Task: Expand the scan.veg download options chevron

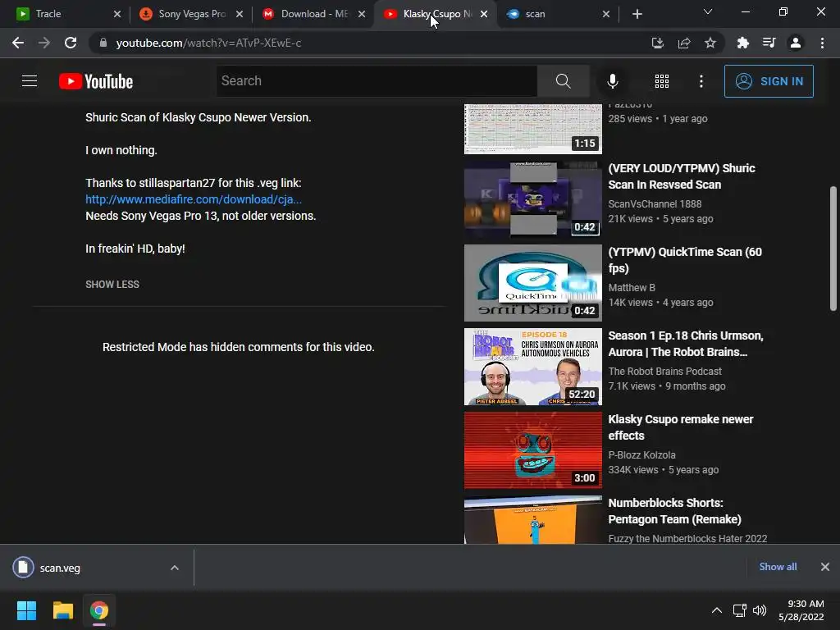Action: click(x=175, y=568)
